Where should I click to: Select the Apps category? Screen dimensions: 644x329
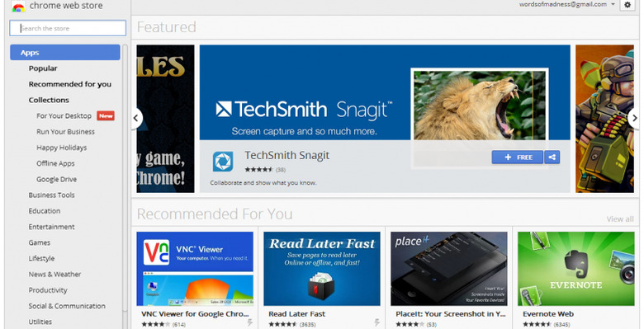[x=65, y=53]
